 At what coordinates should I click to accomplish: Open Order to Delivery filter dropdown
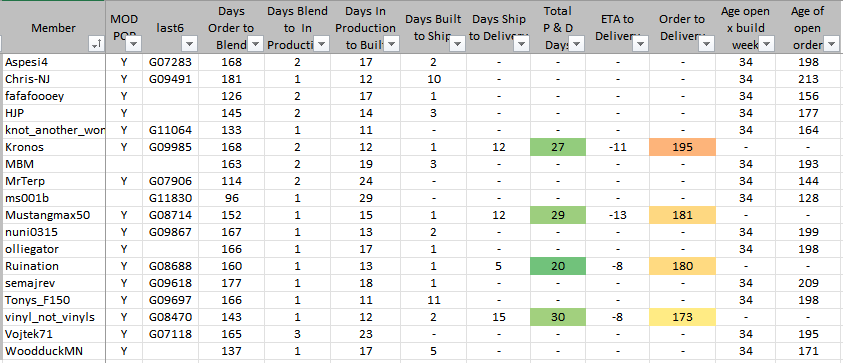tap(707, 45)
